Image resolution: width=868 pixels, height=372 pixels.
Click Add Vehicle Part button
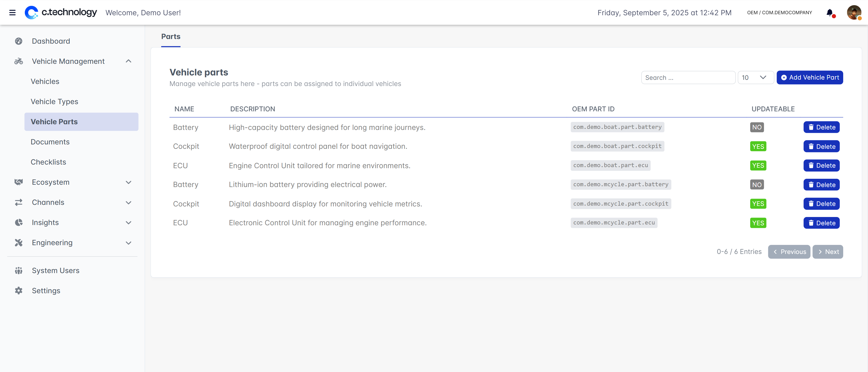[x=809, y=78]
